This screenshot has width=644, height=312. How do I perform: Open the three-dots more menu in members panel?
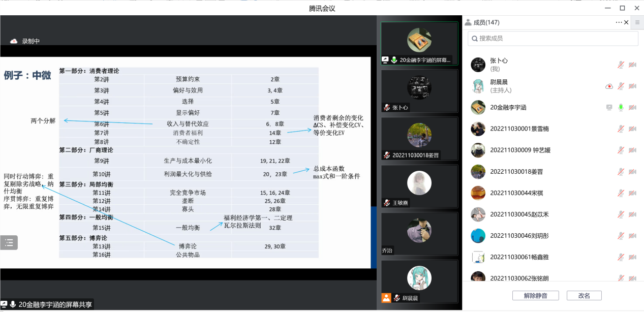pyautogui.click(x=619, y=22)
